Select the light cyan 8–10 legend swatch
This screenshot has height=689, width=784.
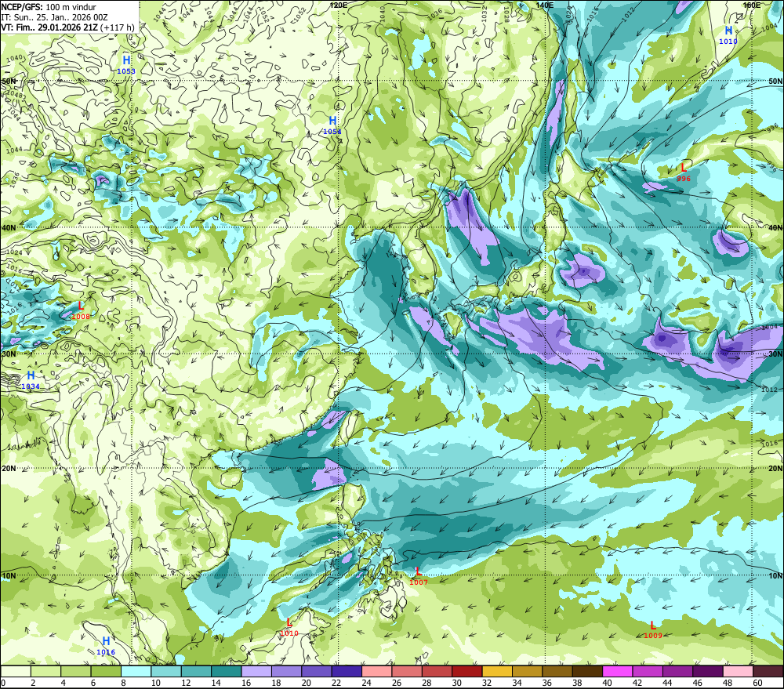tap(136, 672)
